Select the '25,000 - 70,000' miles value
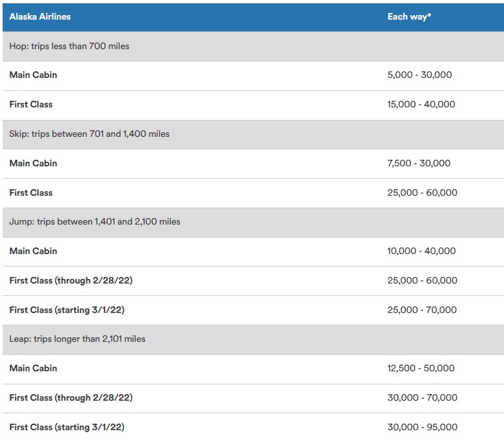 click(422, 310)
